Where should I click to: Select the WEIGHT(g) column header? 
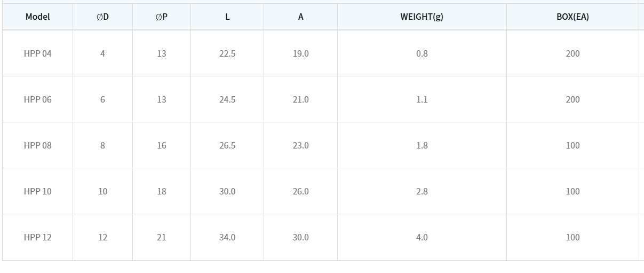tap(422, 17)
